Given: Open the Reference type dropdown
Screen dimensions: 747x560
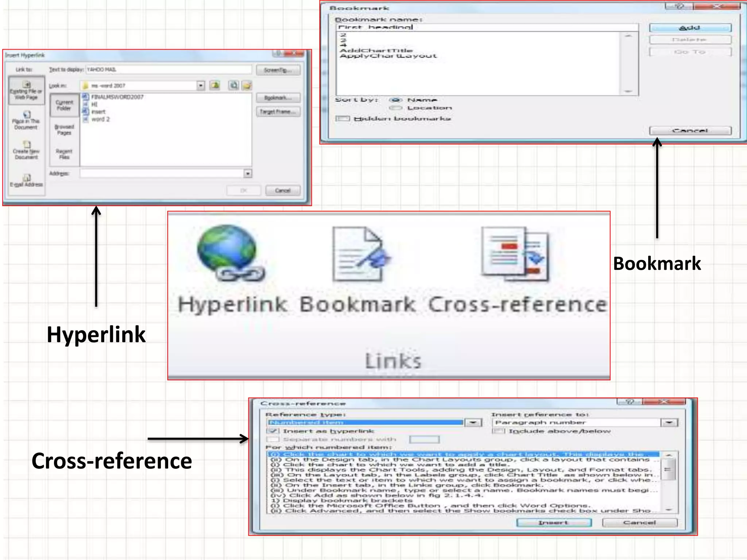Looking at the screenshot, I should (473, 423).
